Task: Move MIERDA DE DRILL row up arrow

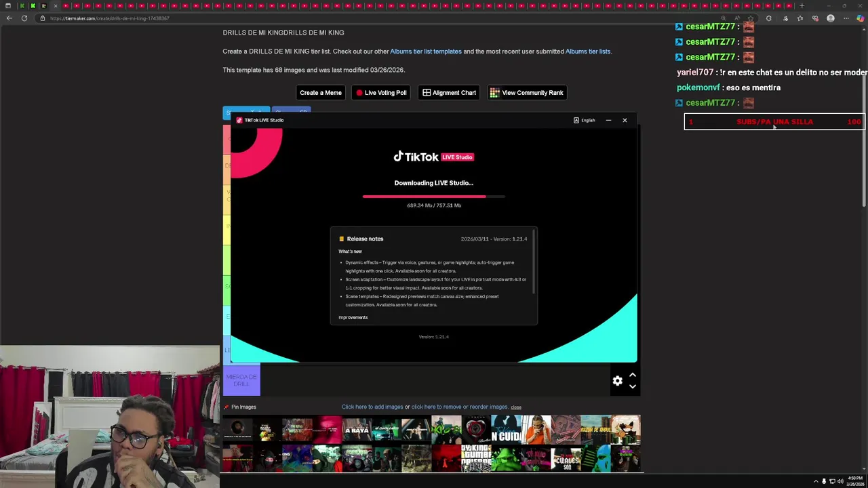Action: 632,375
